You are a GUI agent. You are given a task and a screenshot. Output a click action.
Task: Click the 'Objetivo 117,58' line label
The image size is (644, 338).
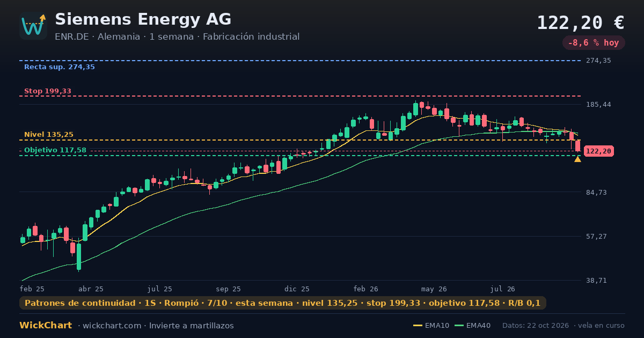click(55, 150)
